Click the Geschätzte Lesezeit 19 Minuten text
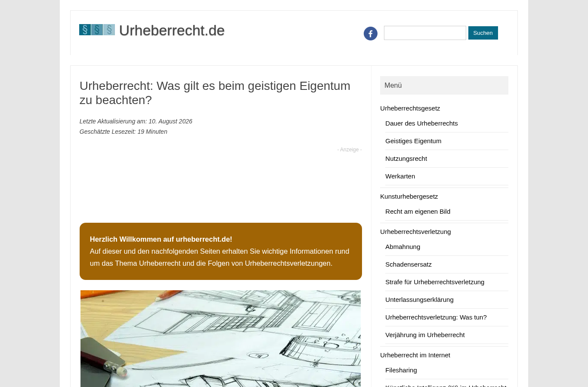 point(124,132)
